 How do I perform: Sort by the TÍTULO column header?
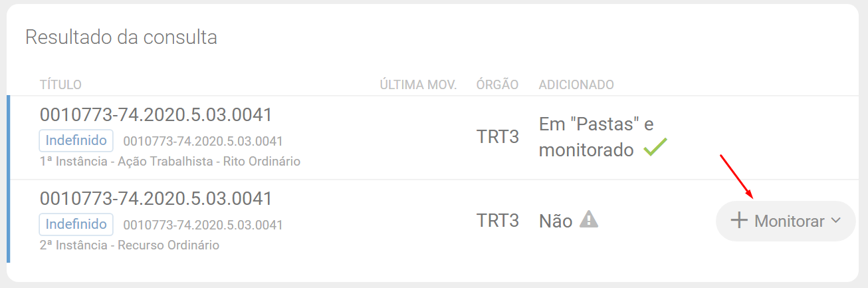coord(60,85)
